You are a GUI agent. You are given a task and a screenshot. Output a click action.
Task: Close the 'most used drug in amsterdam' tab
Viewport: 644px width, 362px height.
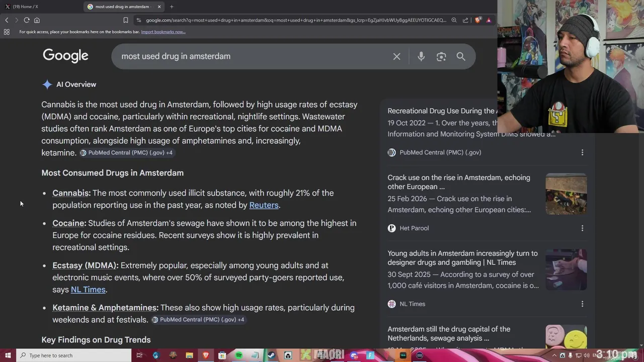click(159, 7)
